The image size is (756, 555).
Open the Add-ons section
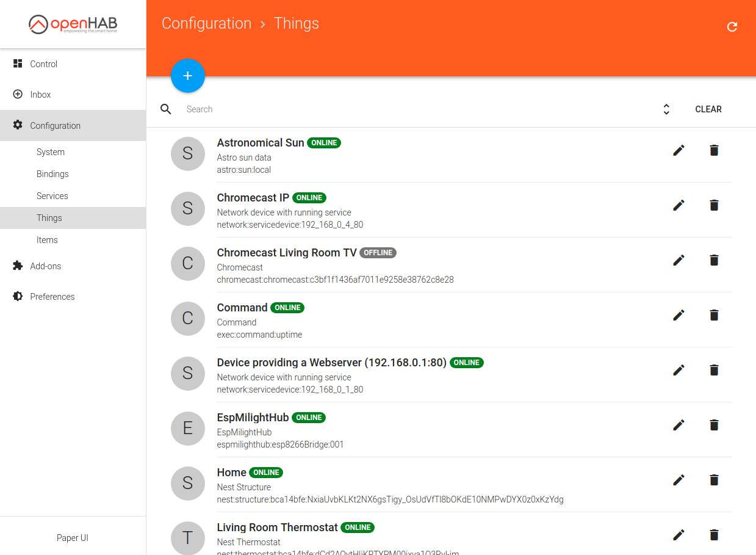tap(46, 266)
